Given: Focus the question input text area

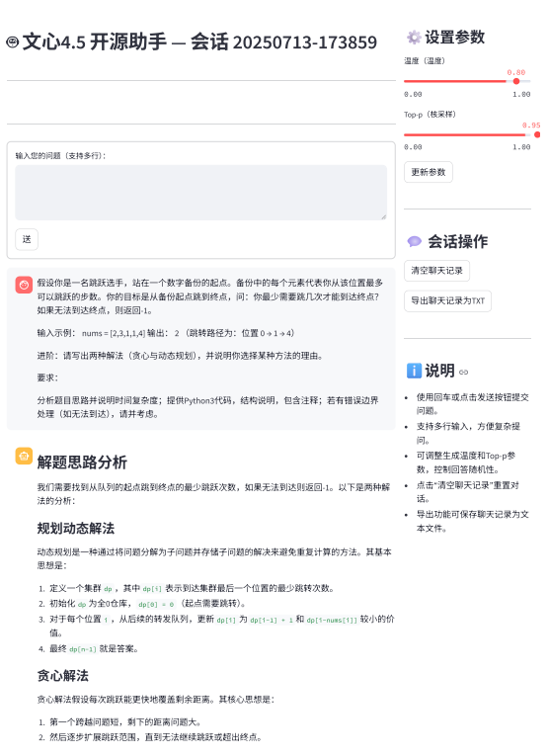Looking at the screenshot, I should pos(200,193).
